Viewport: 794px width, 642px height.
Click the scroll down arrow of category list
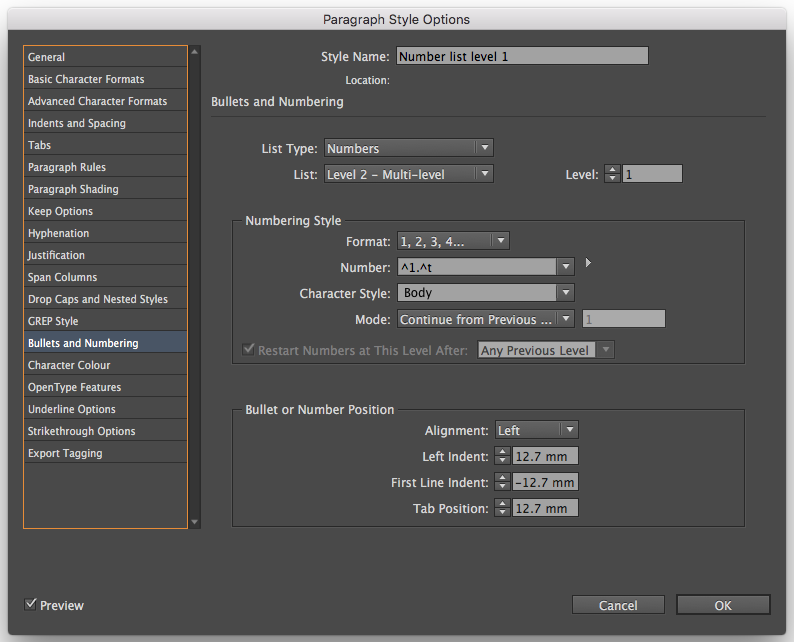pos(194,521)
